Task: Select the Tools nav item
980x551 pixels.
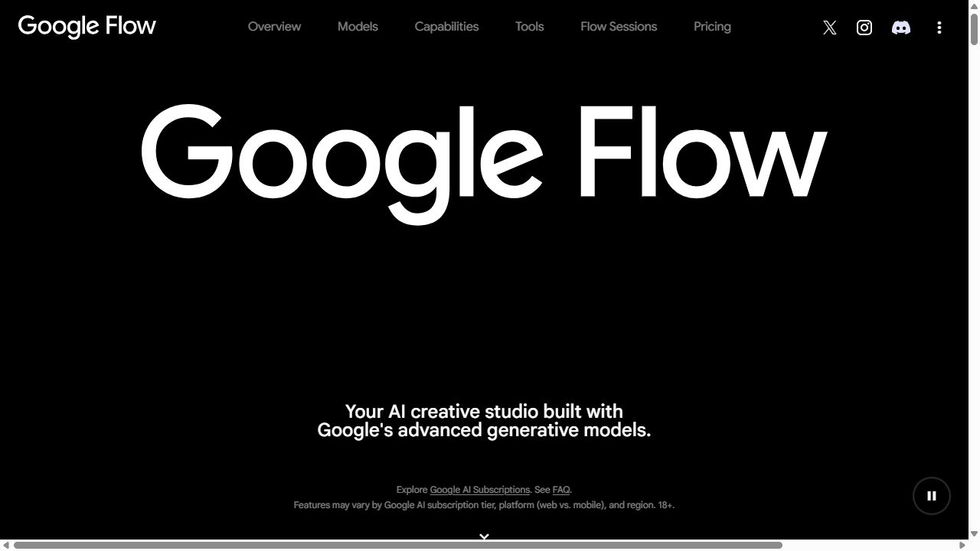Action: point(529,27)
